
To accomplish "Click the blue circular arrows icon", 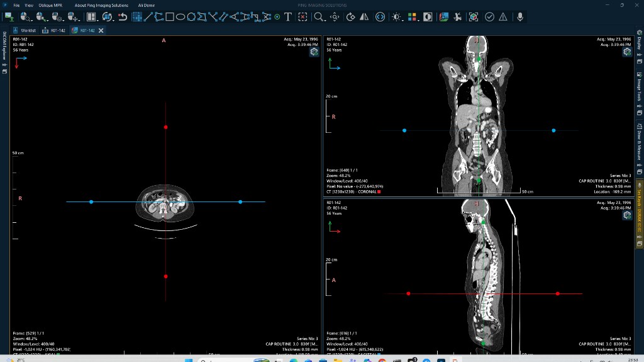I will (380, 17).
